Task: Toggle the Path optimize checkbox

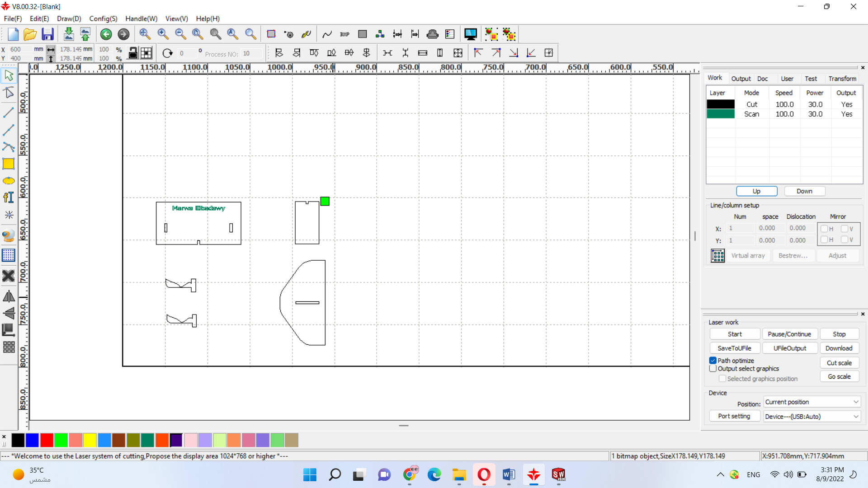Action: (x=713, y=361)
